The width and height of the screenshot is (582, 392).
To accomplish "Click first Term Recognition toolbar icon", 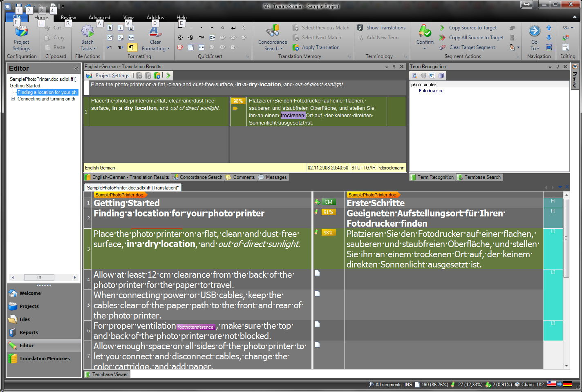I will [414, 76].
